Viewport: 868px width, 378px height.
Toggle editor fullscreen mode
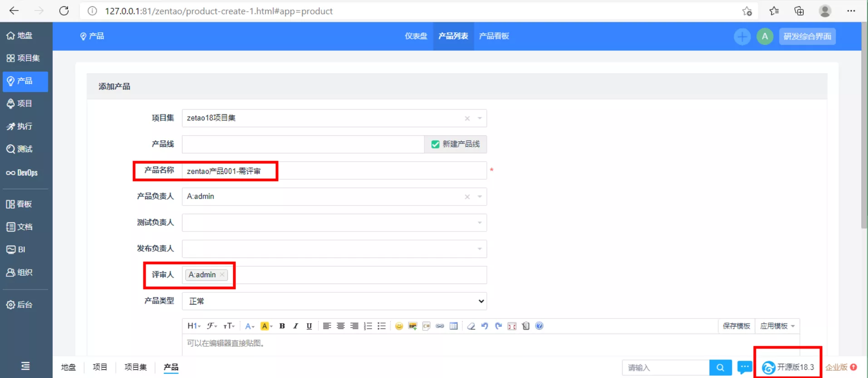click(x=512, y=326)
